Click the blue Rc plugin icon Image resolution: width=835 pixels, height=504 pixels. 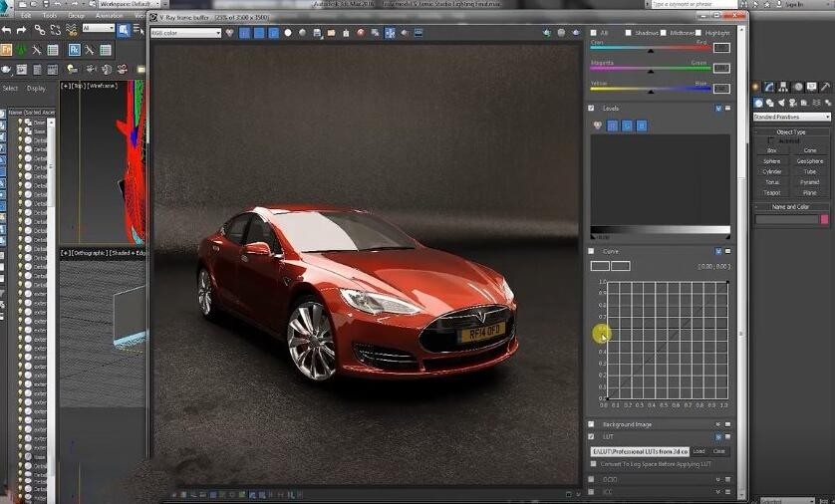click(x=74, y=50)
